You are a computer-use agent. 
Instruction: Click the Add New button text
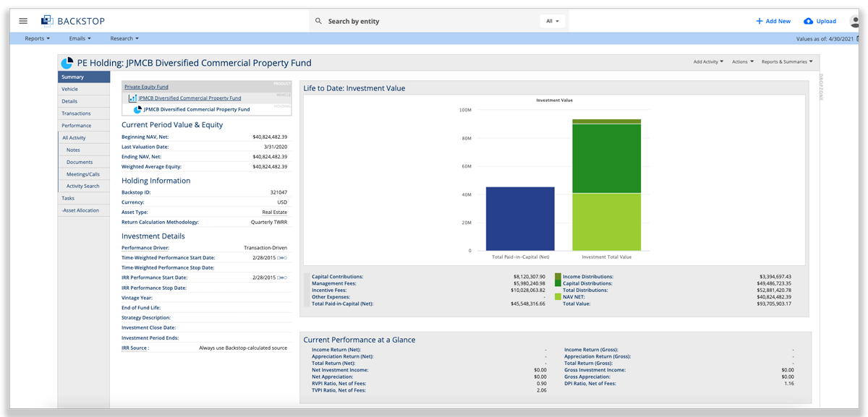coord(778,21)
